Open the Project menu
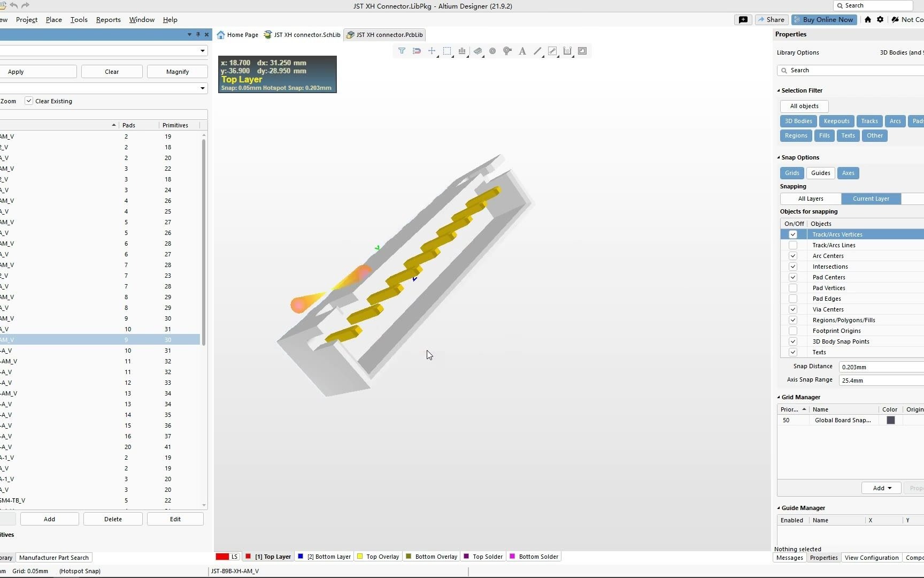This screenshot has width=924, height=578. tap(27, 20)
